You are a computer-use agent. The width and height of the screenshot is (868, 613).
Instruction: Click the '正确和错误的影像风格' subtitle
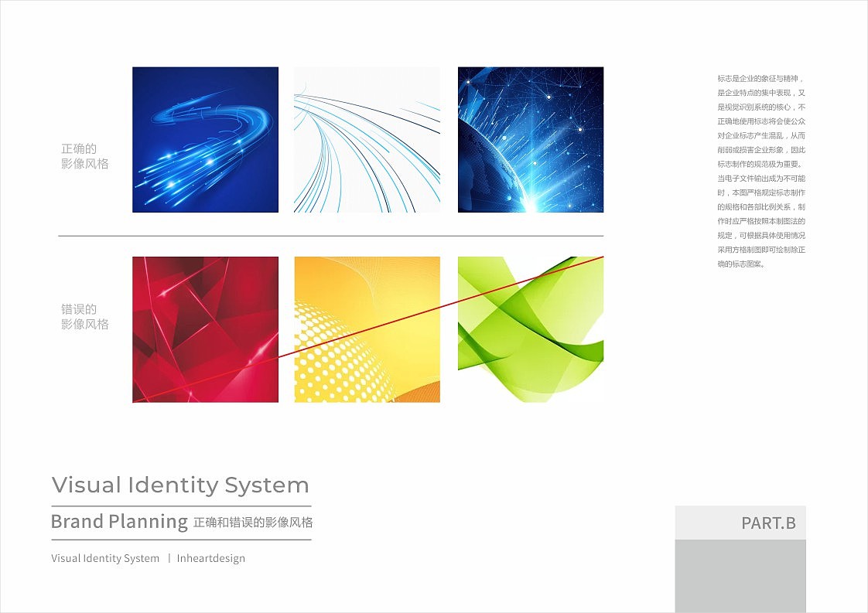pyautogui.click(x=253, y=523)
